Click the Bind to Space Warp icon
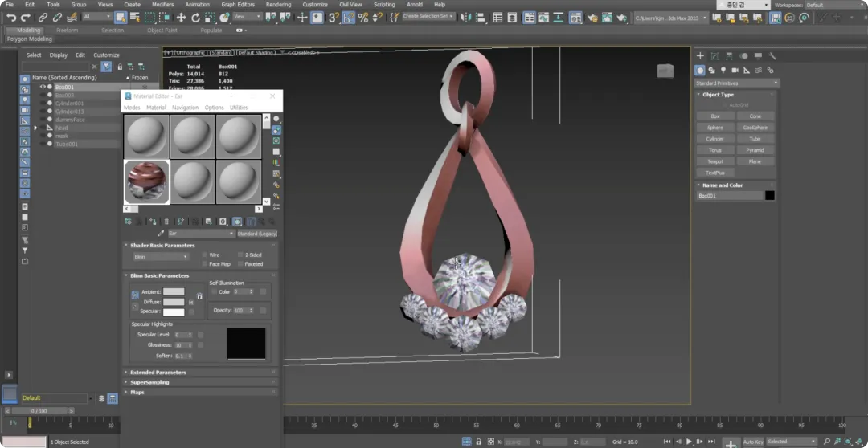 coord(72,18)
